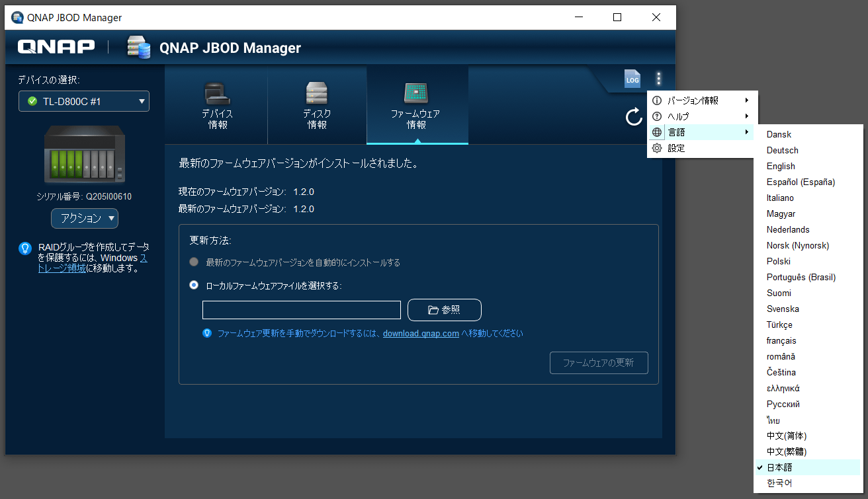Open 設定 menu item
Image resolution: width=868 pixels, height=499 pixels.
coord(702,148)
